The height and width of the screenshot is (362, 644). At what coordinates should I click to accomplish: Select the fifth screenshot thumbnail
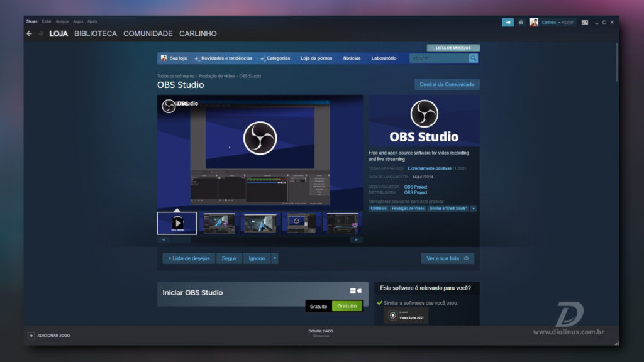coord(343,223)
